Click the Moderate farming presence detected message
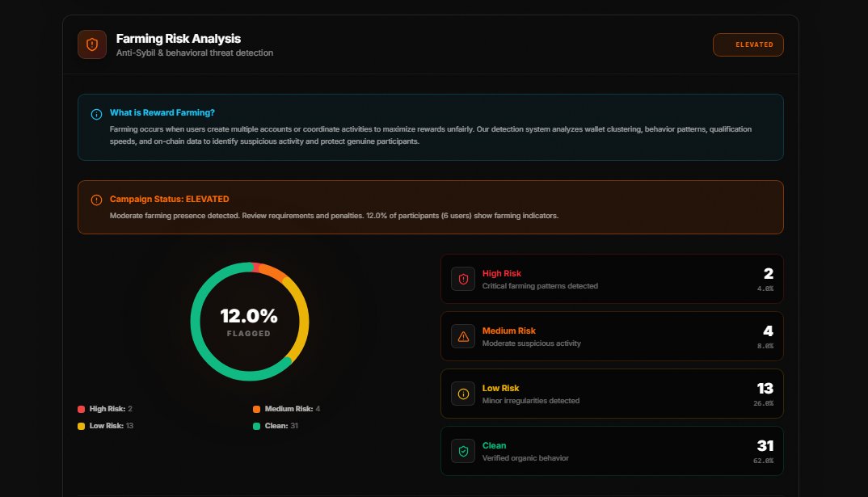868x497 pixels. 334,215
